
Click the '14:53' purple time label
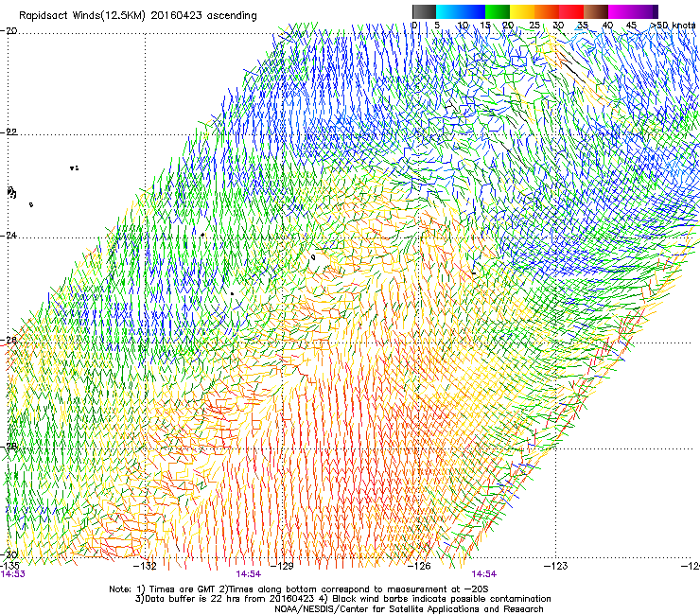tap(13, 574)
